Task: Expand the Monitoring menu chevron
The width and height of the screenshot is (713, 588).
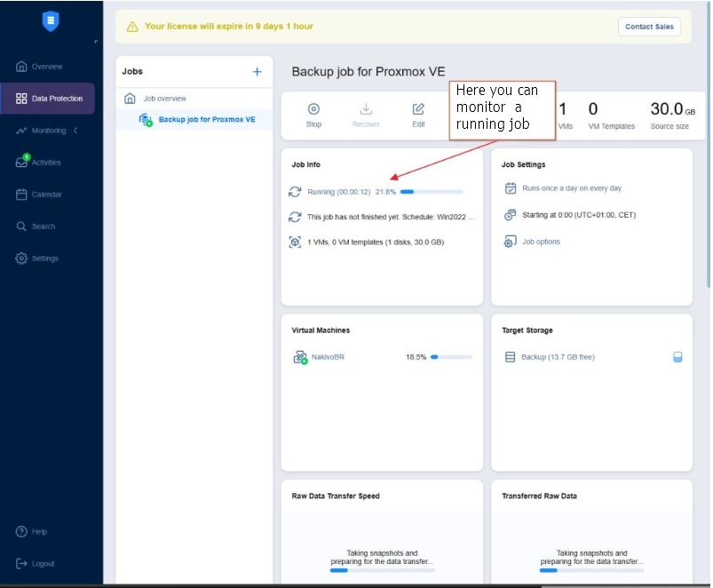Action: pyautogui.click(x=76, y=131)
